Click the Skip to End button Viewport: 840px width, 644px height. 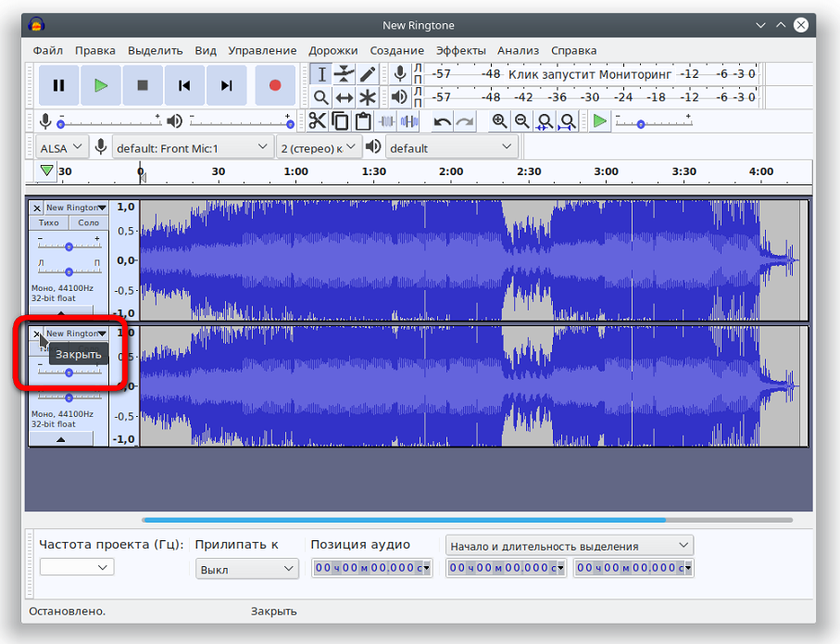[226, 85]
